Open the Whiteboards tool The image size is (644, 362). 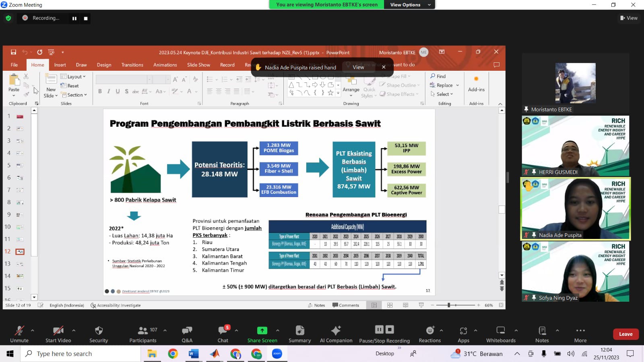500,334
